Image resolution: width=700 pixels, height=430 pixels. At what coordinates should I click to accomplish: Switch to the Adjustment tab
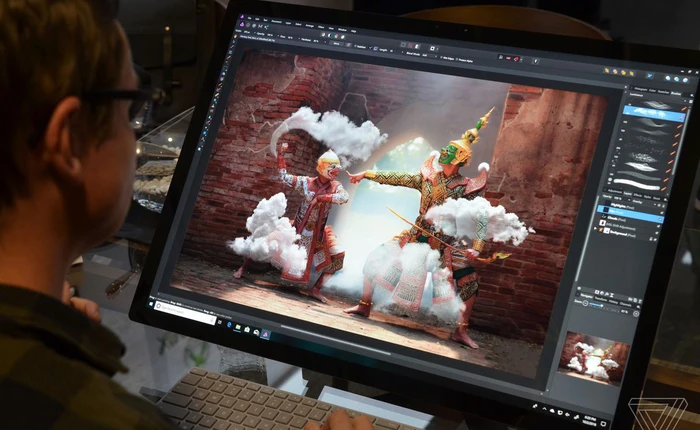pos(615,192)
